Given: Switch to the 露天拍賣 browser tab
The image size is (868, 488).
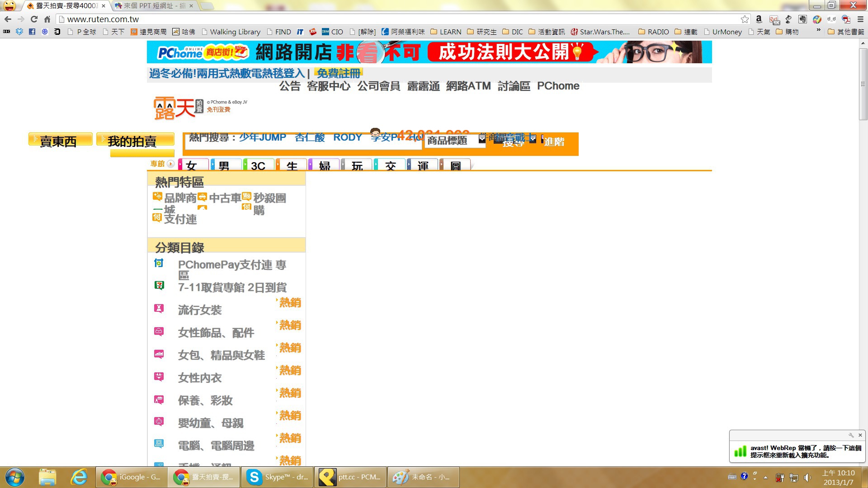Looking at the screenshot, I should coord(66,6).
